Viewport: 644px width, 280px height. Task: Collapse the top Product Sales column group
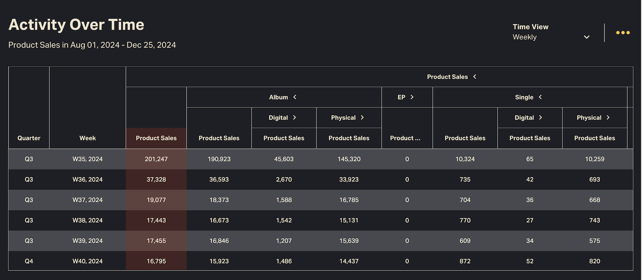tap(475, 77)
